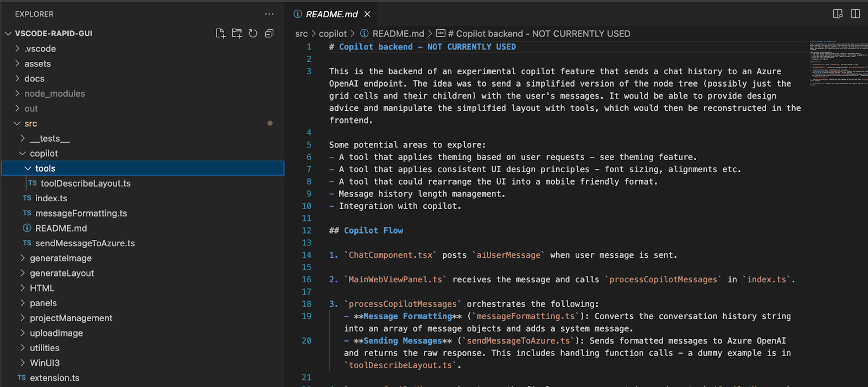Screen dimensions: 868x387
Task: Click the breadcrumb README.md info icon
Action: point(365,34)
